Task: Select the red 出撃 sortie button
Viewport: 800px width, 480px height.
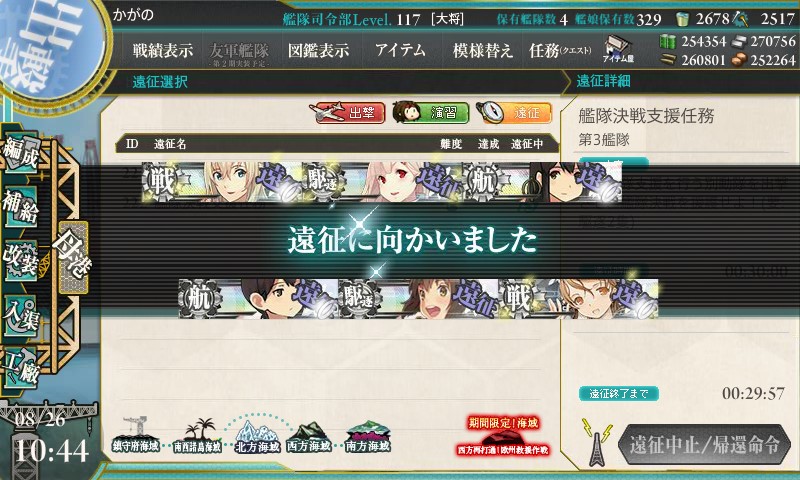Action: [x=349, y=113]
